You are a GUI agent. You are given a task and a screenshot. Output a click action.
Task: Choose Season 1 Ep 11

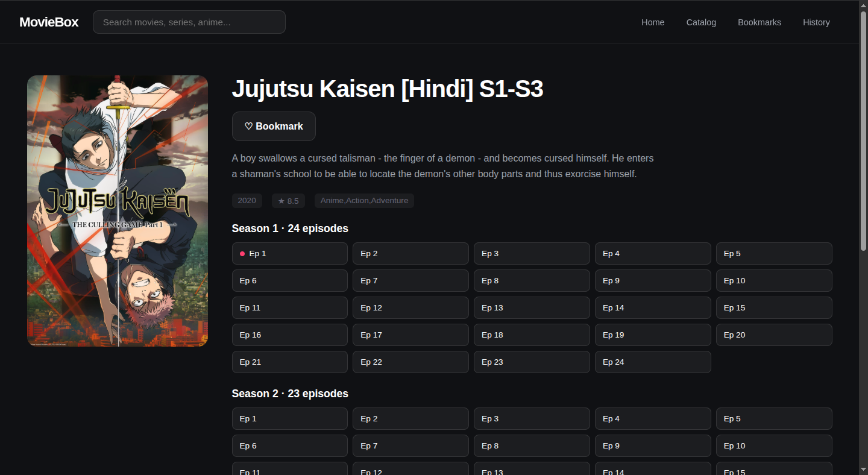[x=290, y=308]
